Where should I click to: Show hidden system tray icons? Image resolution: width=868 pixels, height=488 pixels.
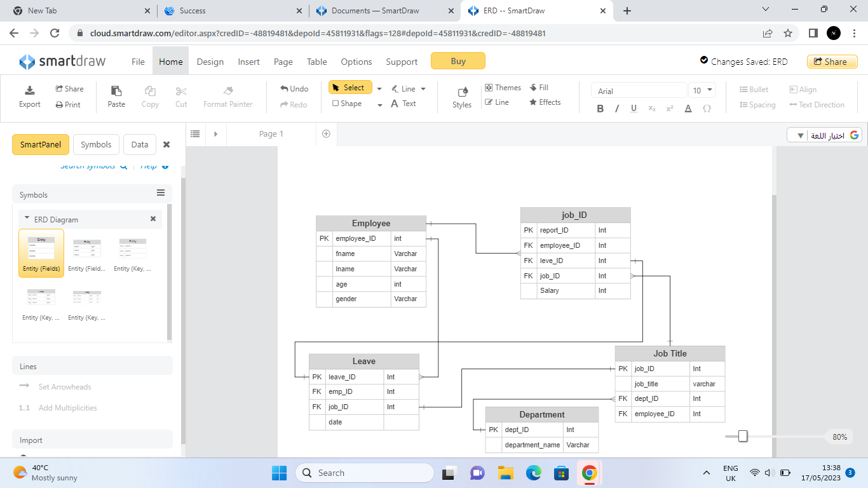pos(706,473)
